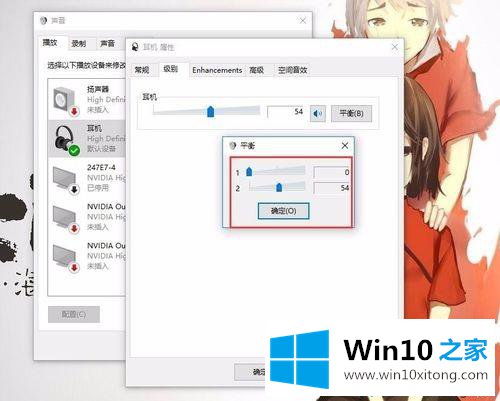Close the 声音 window
500x401 pixels.
pyautogui.click(x=302, y=21)
